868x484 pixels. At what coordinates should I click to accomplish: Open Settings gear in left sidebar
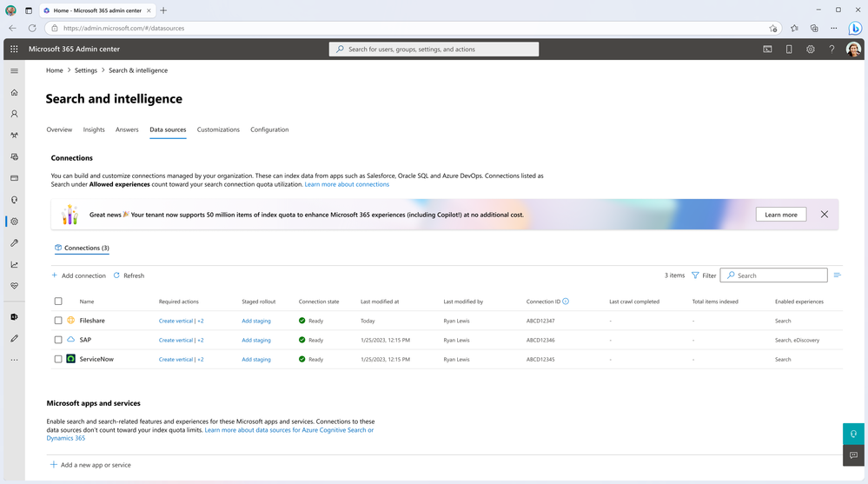pos(15,222)
